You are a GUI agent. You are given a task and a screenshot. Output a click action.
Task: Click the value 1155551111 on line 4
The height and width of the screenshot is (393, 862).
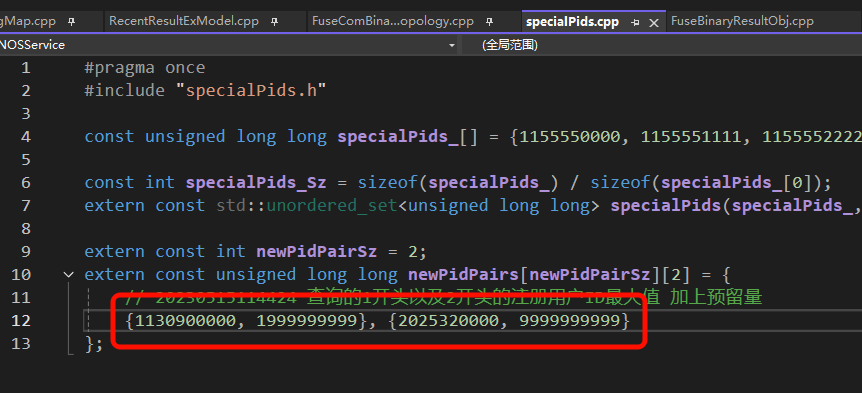tap(693, 136)
